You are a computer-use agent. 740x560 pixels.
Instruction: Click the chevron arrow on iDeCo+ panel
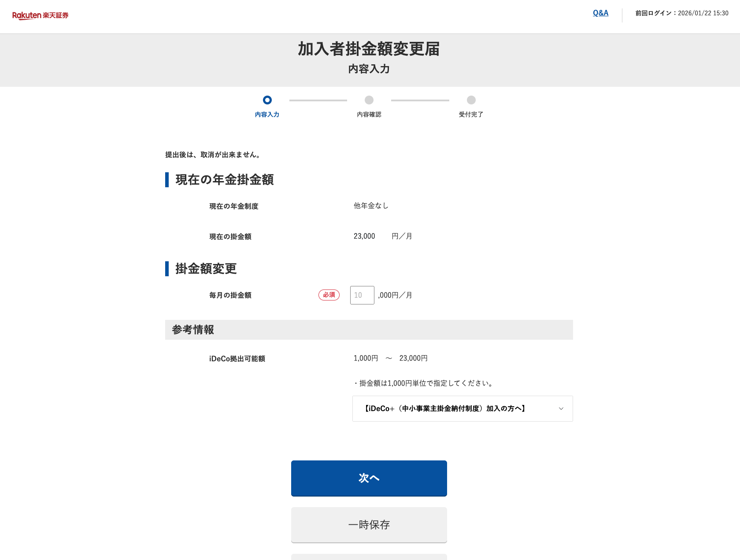click(561, 409)
